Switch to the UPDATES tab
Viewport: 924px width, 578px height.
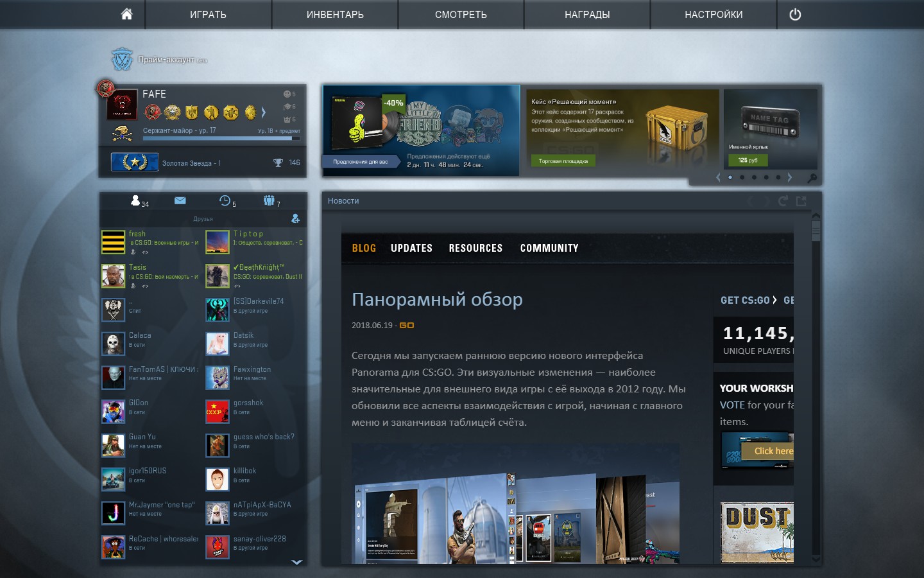coord(411,248)
